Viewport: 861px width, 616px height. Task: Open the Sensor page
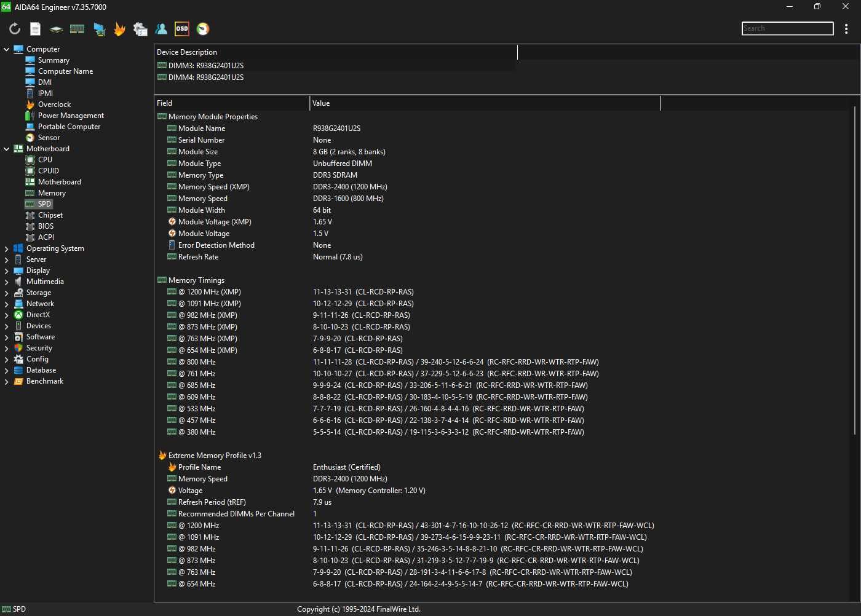(49, 138)
